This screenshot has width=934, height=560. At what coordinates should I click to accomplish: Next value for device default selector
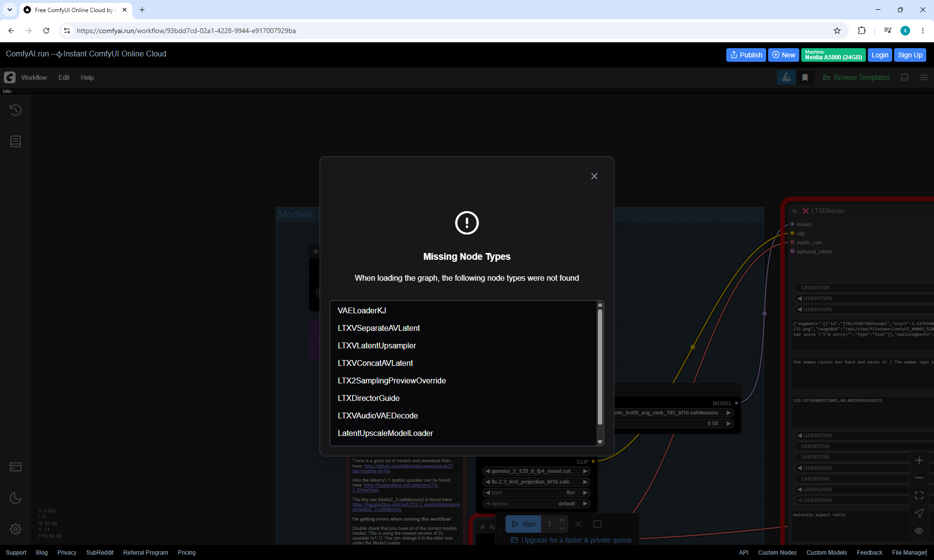click(585, 504)
